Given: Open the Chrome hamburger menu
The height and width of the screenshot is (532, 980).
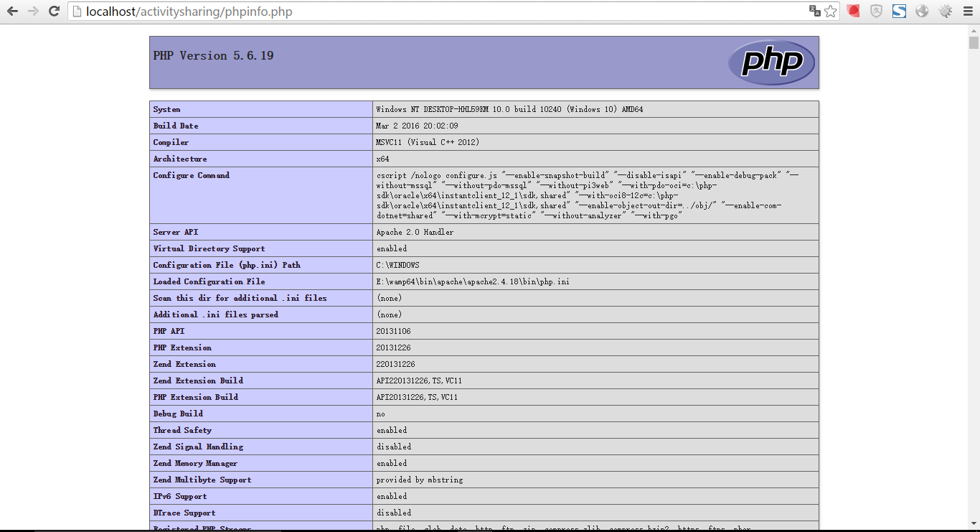Looking at the screenshot, I should pos(967,11).
